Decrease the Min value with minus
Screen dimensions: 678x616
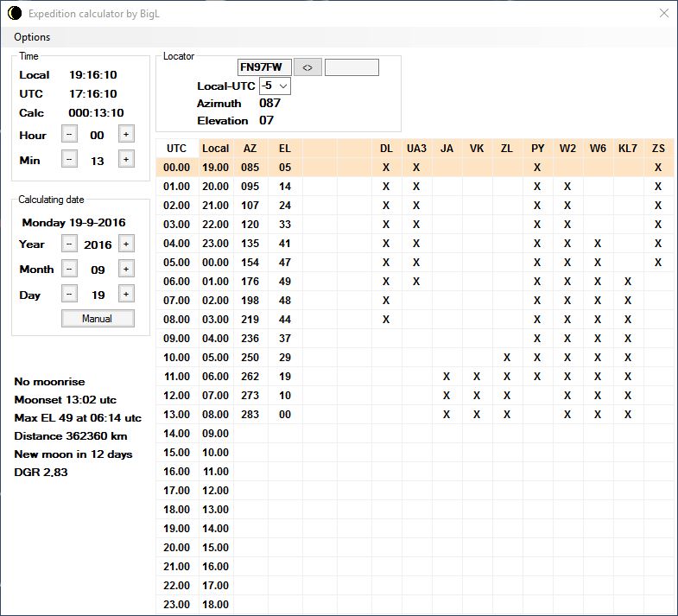[69, 160]
